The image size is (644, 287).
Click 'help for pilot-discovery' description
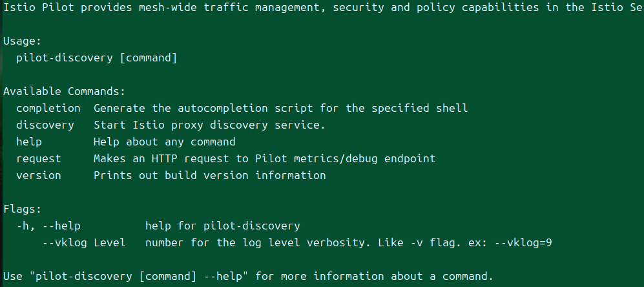[x=223, y=226]
